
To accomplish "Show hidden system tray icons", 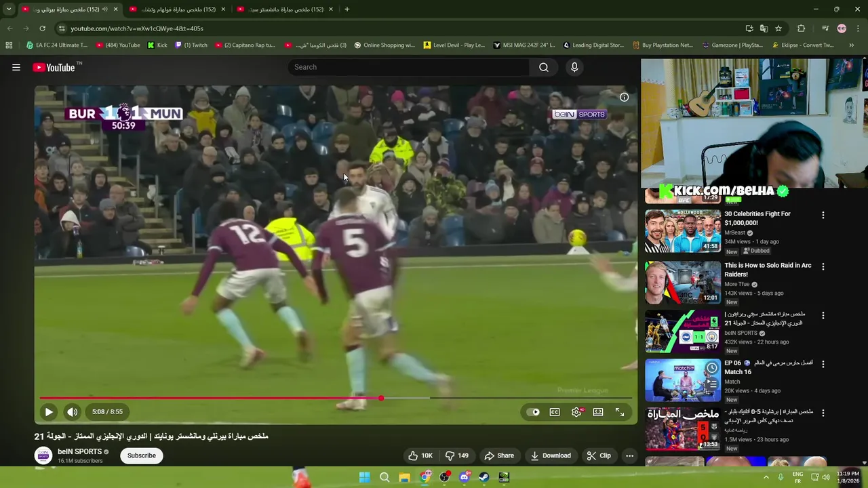I will pyautogui.click(x=766, y=477).
